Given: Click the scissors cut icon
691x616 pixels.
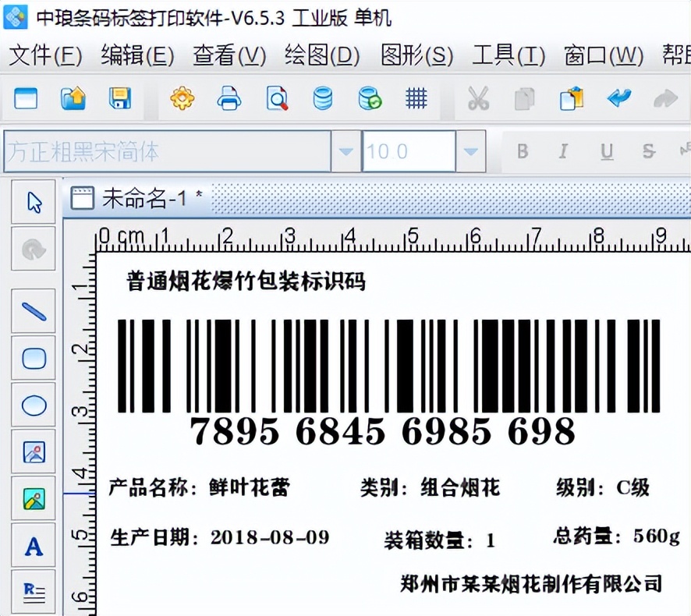Looking at the screenshot, I should (x=478, y=97).
